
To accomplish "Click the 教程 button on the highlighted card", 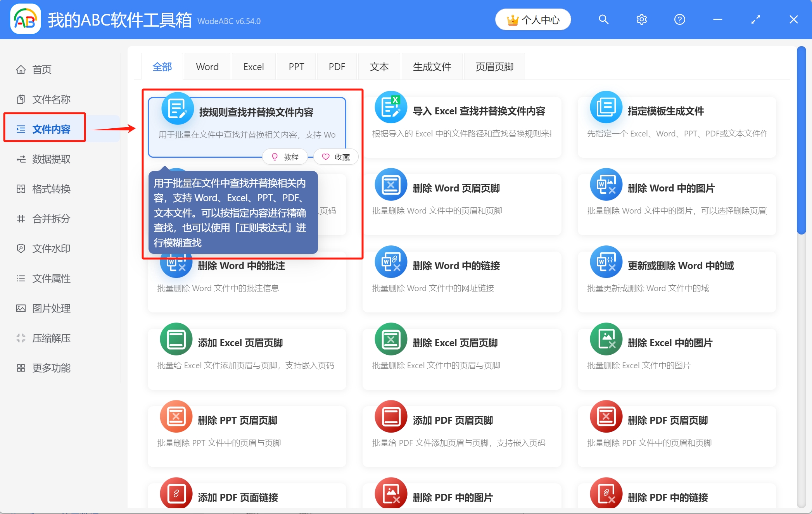I will tap(285, 157).
